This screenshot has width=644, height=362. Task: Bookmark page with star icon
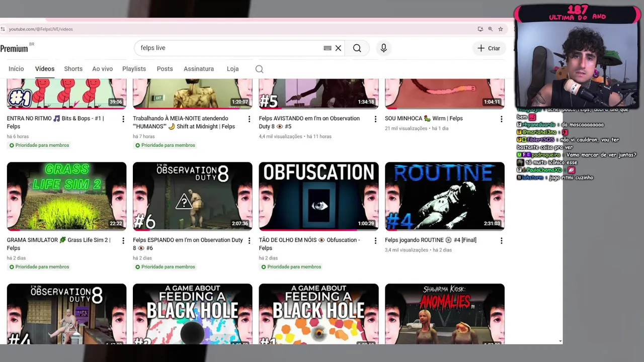(501, 29)
